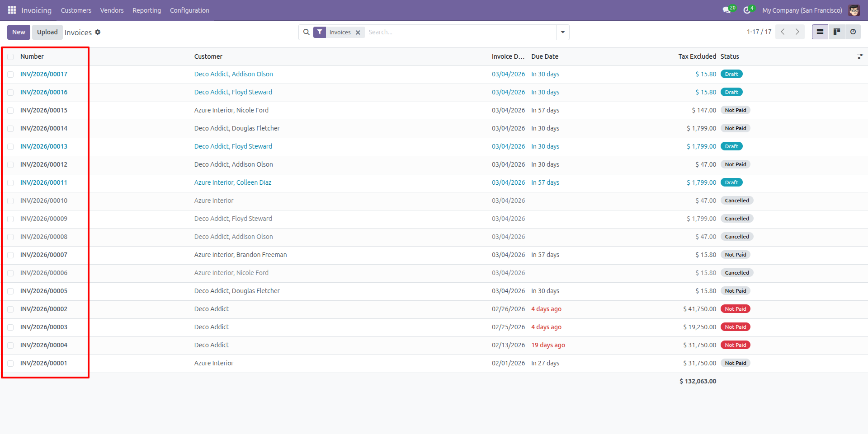Image resolution: width=868 pixels, height=434 pixels.
Task: Check the box for INV/2026/00013
Action: [x=10, y=147]
